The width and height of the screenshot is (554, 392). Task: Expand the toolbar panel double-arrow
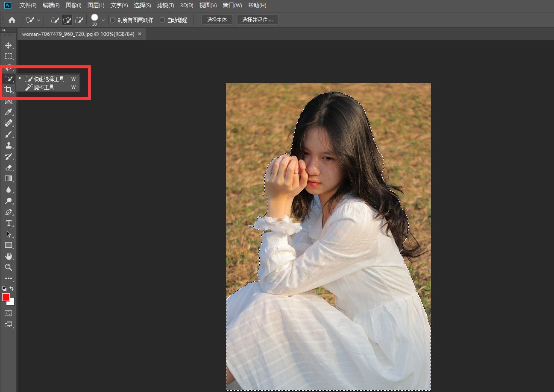4,30
